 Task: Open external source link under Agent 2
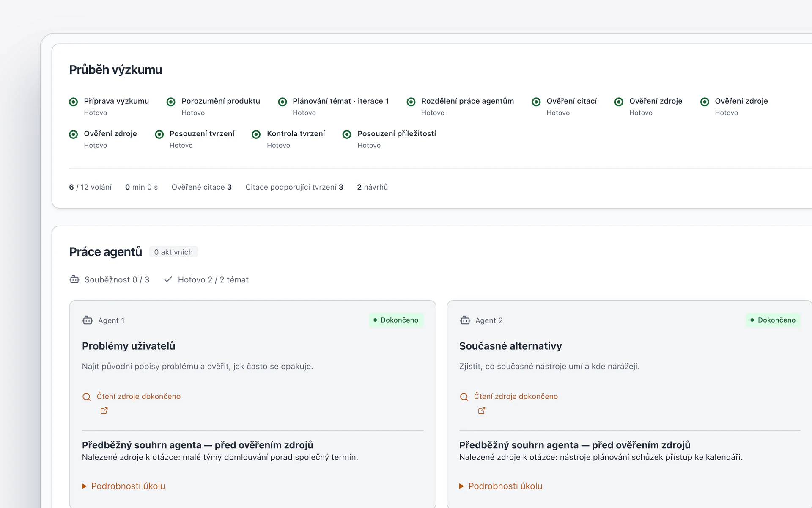[481, 411]
